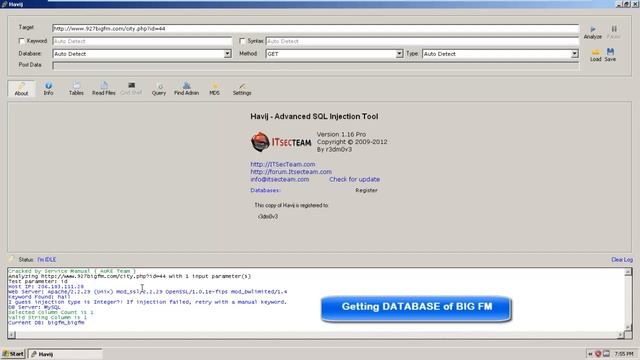640x360 pixels.
Task: Expand the Method GET dropdown
Action: click(399, 54)
